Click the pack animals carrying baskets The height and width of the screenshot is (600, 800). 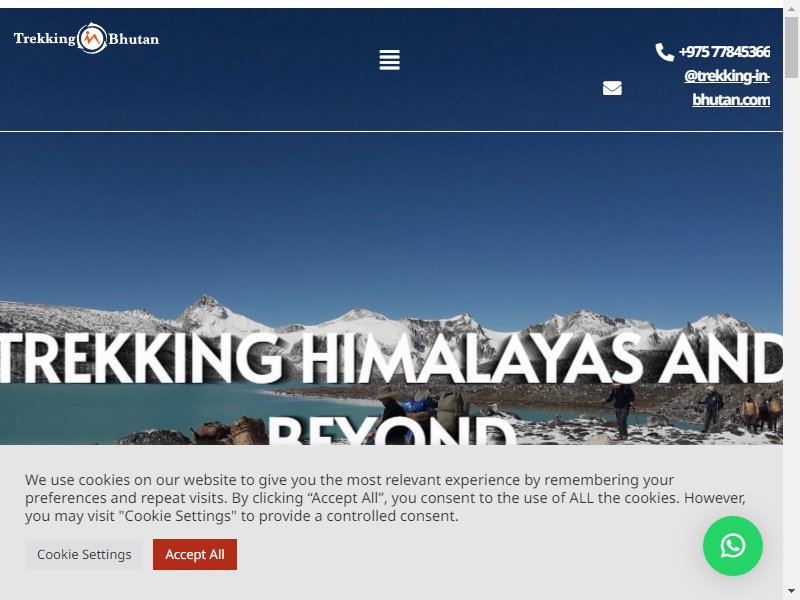[x=230, y=431]
